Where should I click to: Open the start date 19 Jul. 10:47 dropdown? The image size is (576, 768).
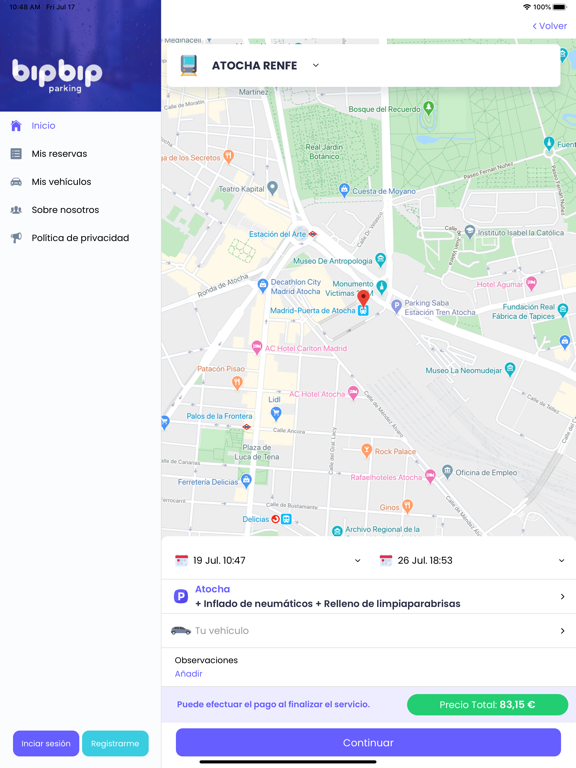tap(268, 560)
